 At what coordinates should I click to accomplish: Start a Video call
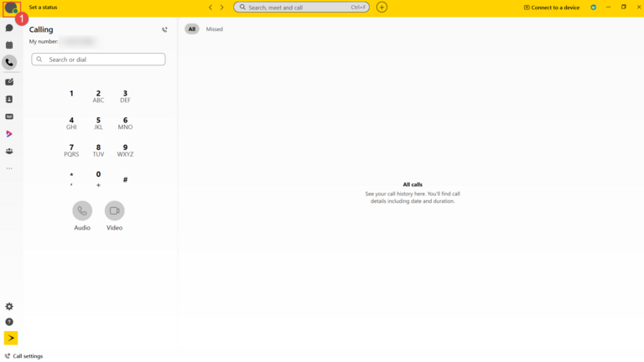(x=115, y=211)
